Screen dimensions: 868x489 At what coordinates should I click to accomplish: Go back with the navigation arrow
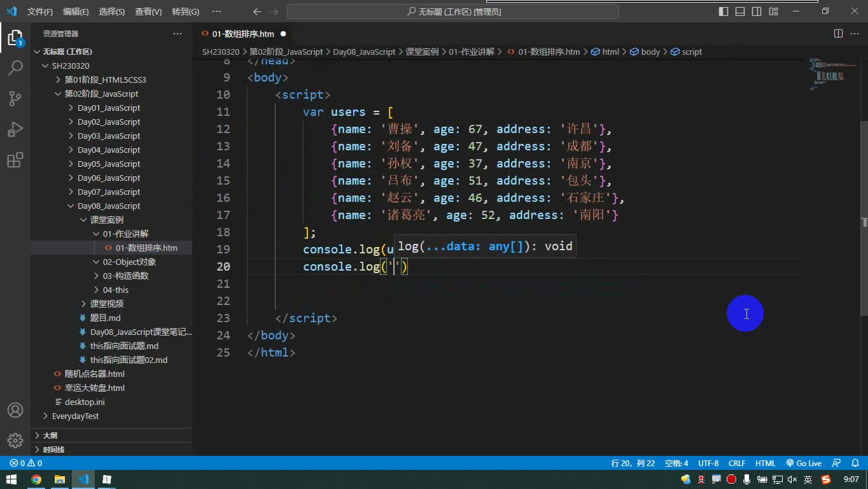click(257, 11)
